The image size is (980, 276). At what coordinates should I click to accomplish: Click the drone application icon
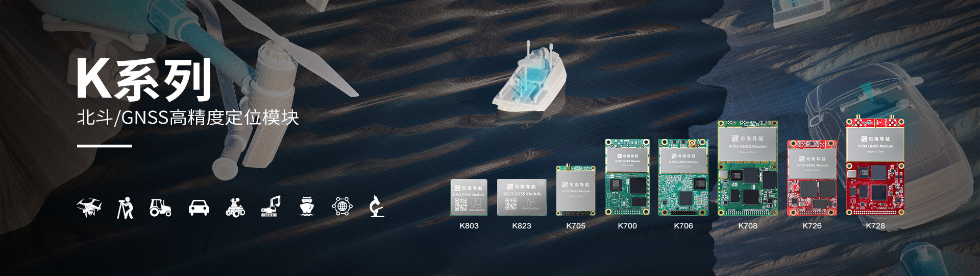pos(89,208)
